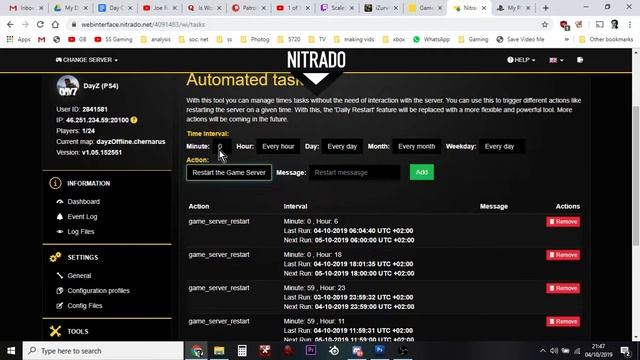Open Config Files page
The image size is (640, 360).
coord(85,306)
